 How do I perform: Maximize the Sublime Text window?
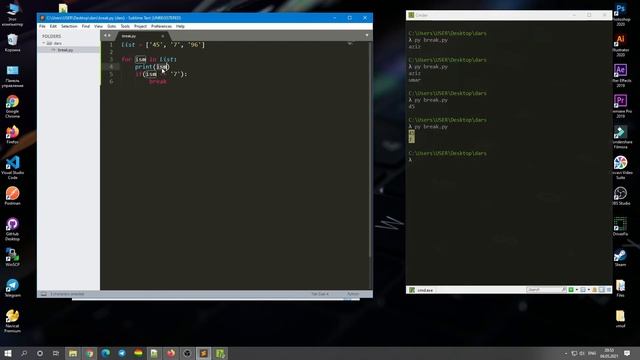point(350,18)
